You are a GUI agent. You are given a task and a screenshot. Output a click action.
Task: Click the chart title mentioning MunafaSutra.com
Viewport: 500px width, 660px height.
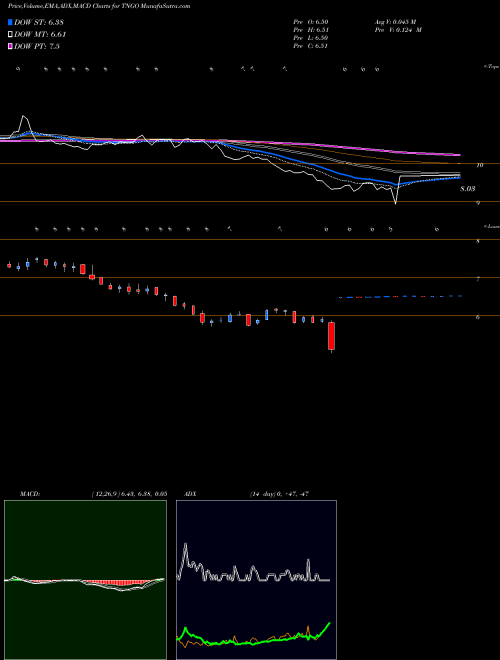(99, 6)
